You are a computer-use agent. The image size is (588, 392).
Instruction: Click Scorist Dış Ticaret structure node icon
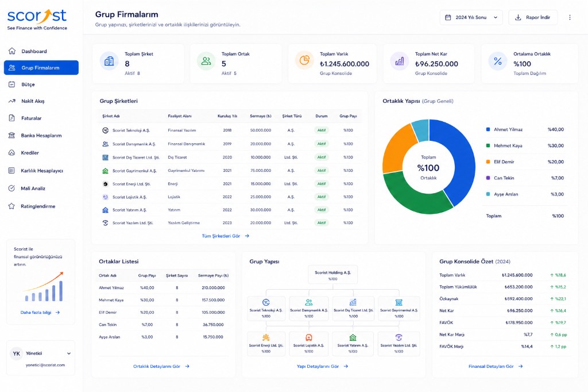[353, 302]
